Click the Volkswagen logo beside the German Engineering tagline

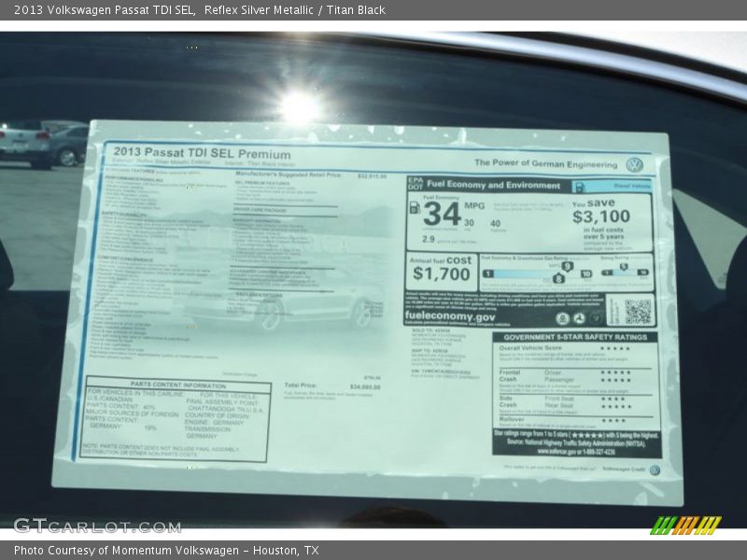coord(634,164)
